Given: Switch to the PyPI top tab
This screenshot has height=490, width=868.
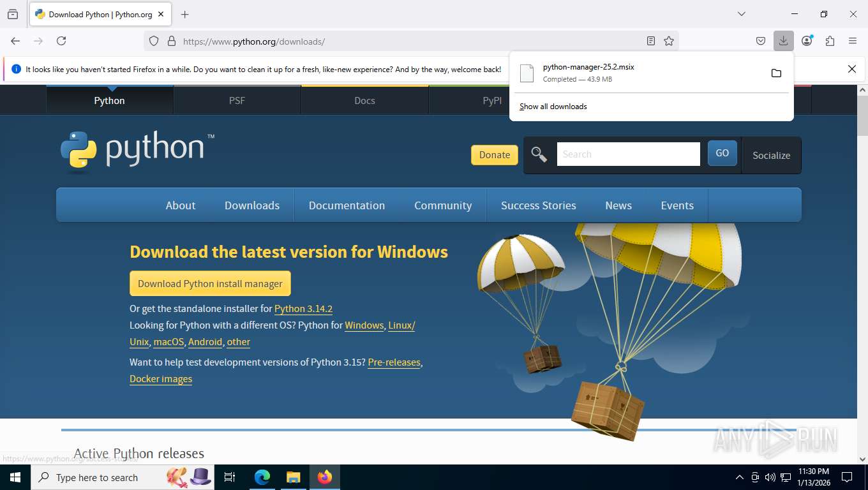Looking at the screenshot, I should click(x=492, y=100).
